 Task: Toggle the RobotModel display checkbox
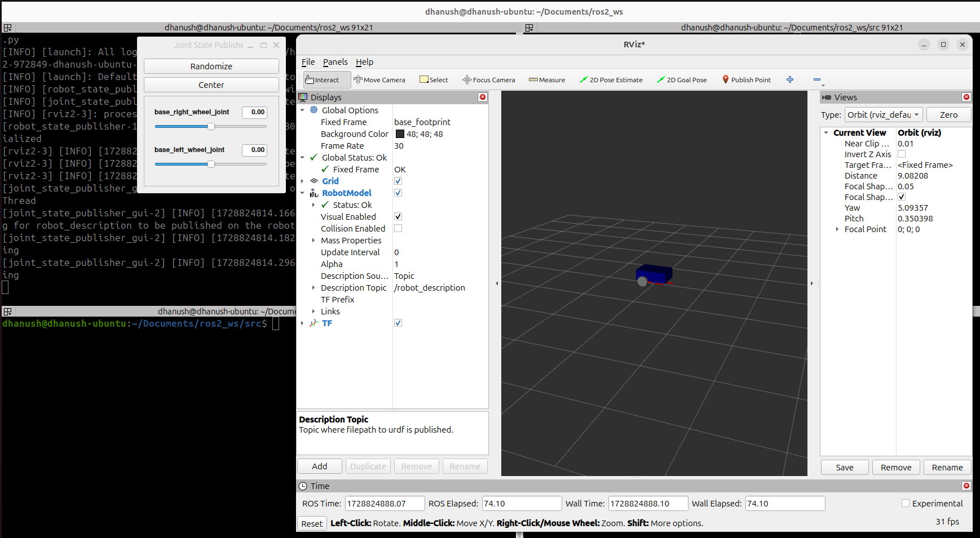pyautogui.click(x=398, y=193)
